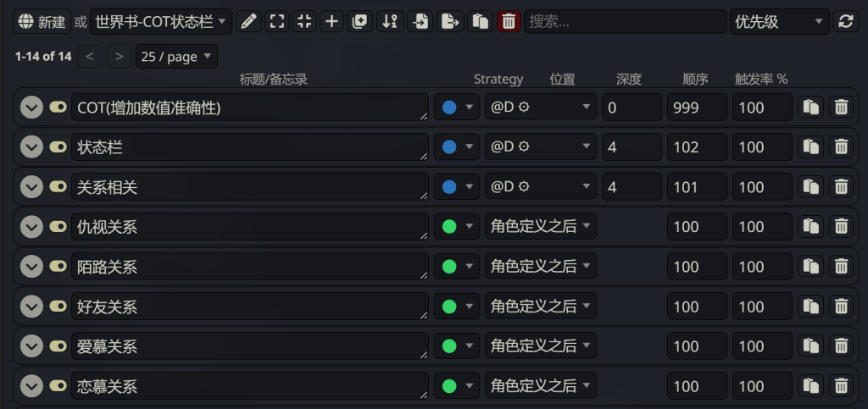The height and width of the screenshot is (409, 868).
Task: Duplicate the 状态栏 entry
Action: tap(810, 147)
